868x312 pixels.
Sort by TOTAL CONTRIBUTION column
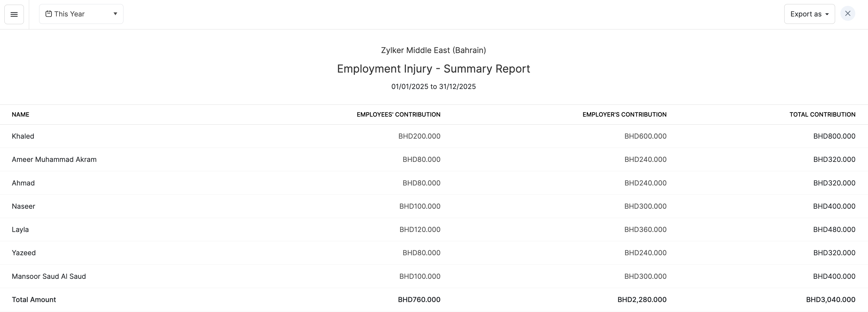point(822,114)
